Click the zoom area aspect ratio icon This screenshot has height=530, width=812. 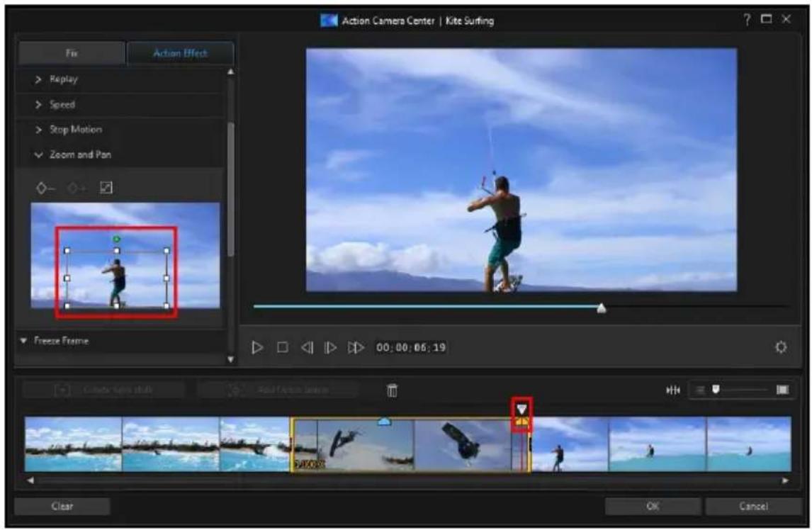pos(106,188)
